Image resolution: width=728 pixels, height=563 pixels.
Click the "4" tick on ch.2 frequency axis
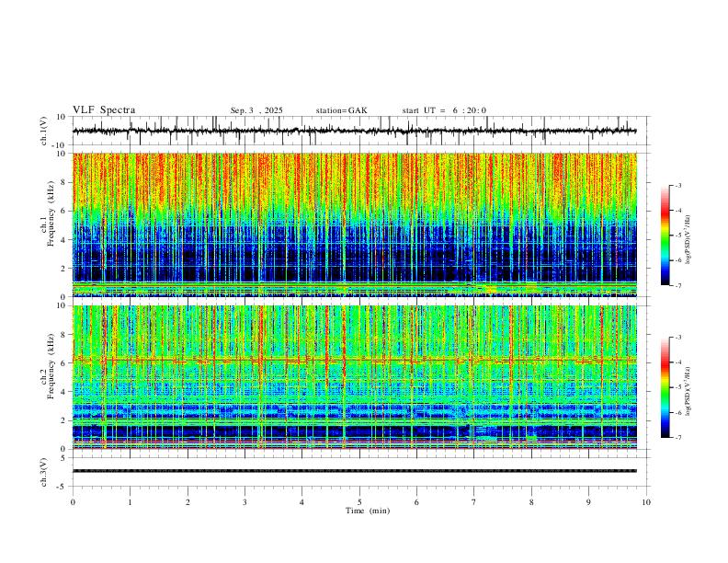(x=64, y=392)
